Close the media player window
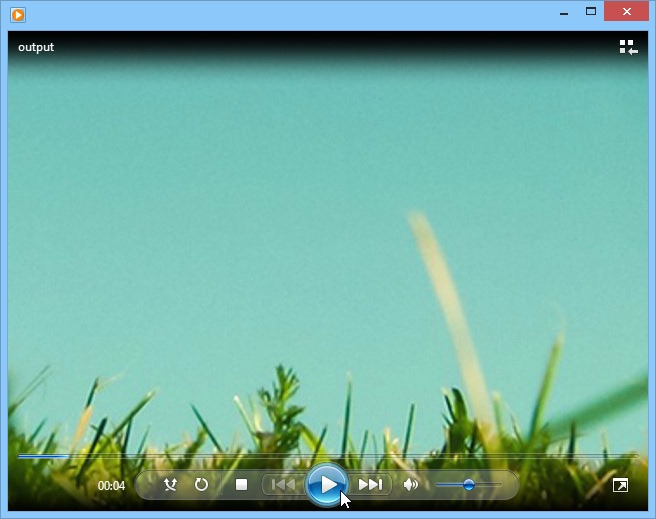656x519 pixels. point(626,12)
